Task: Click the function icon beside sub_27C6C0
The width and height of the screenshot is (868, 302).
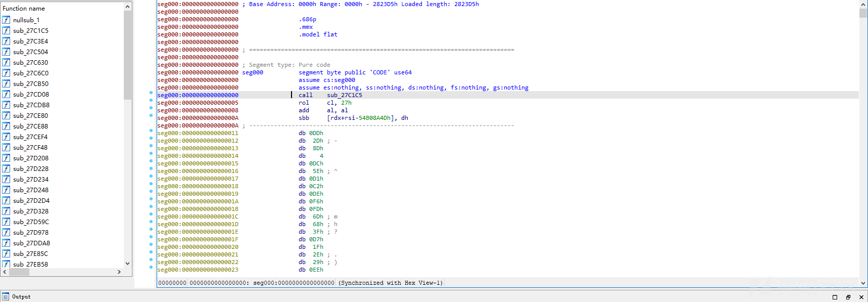Action: [6, 73]
